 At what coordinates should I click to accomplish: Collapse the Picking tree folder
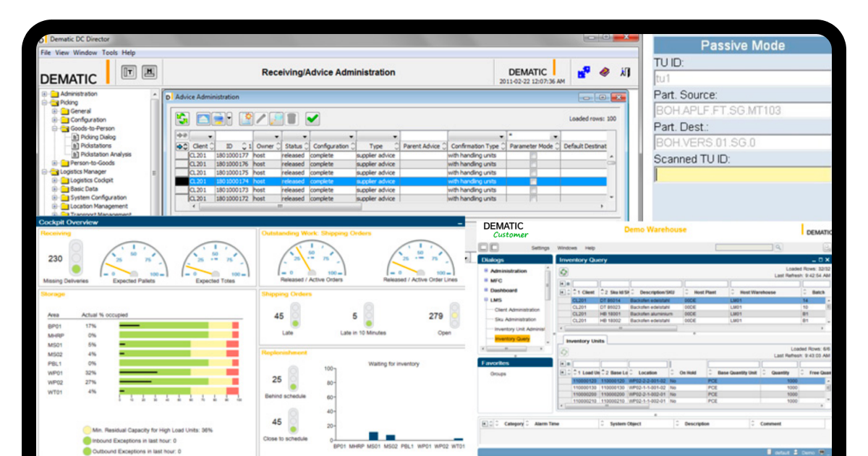[45, 103]
